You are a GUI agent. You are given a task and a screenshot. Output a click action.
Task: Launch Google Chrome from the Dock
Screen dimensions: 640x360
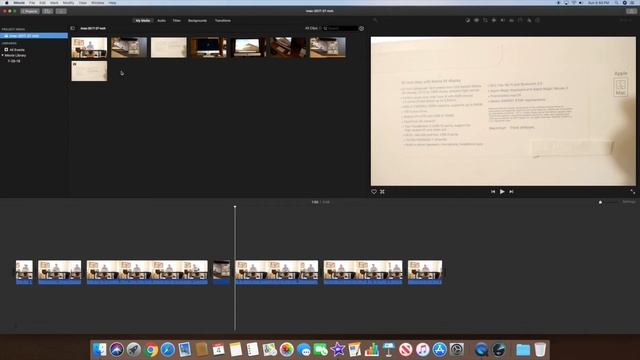click(x=151, y=350)
